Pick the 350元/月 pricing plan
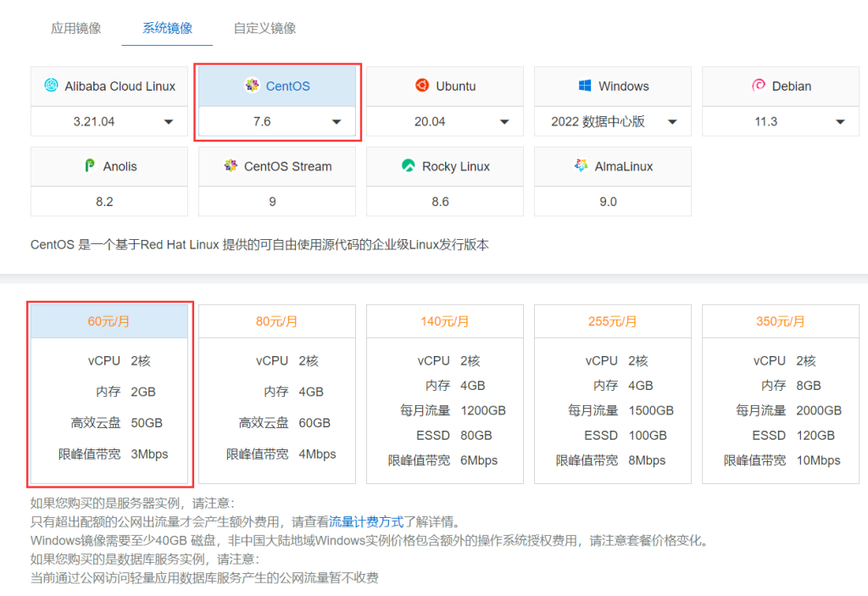 coord(781,321)
